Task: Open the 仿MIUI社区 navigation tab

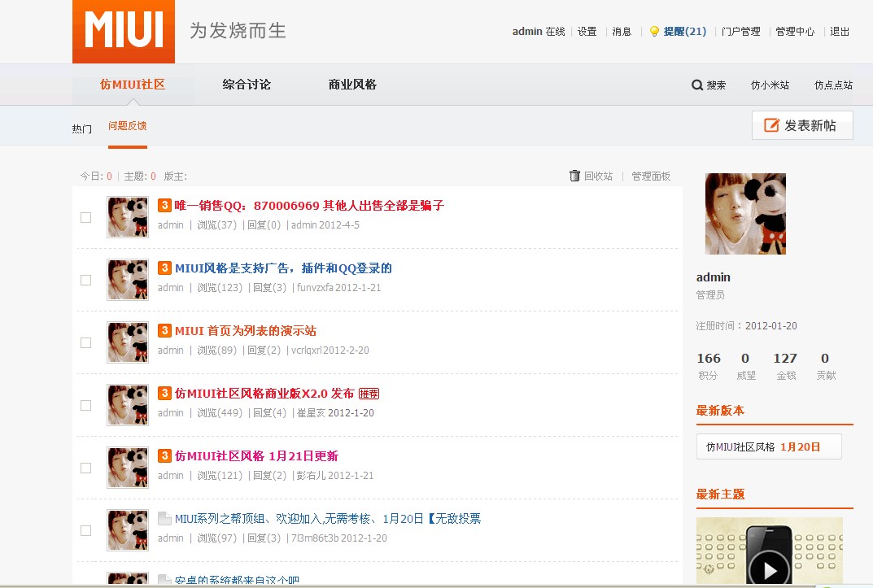Action: click(133, 85)
